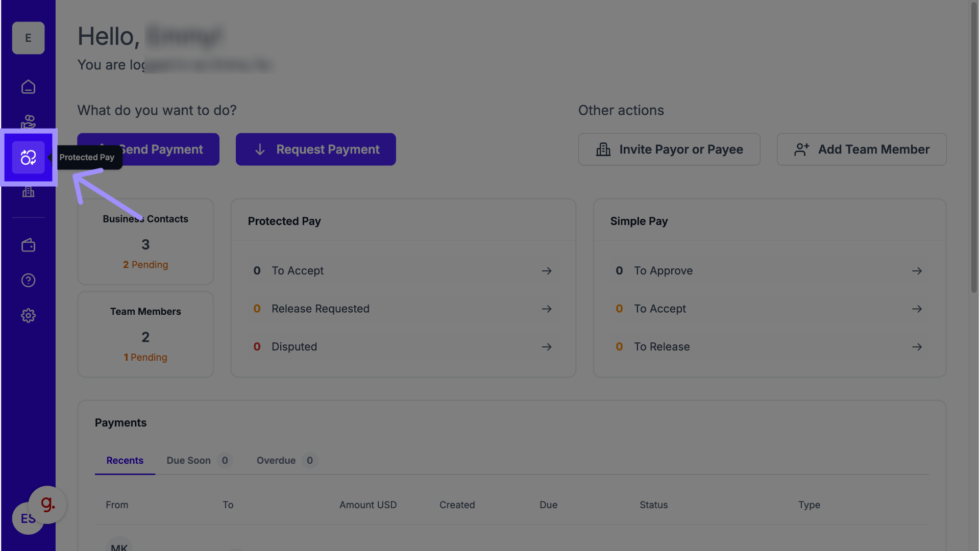Click the red g. floating badge
The image size is (980, 551).
[47, 504]
